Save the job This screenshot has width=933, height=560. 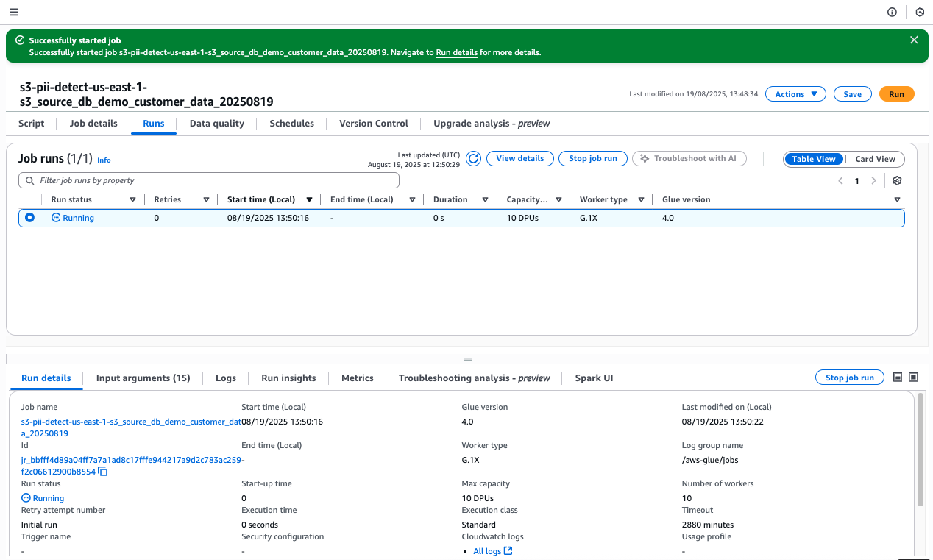tap(852, 94)
